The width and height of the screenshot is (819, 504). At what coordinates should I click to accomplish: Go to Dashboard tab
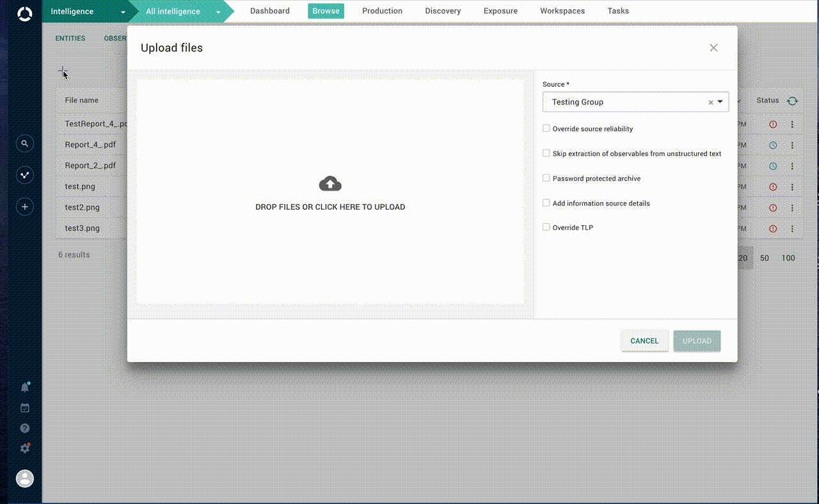[269, 11]
